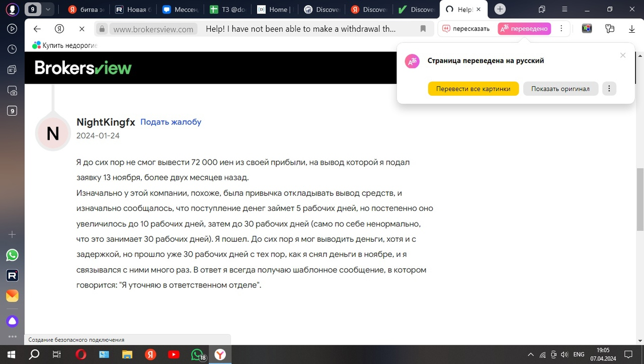Click the BrokersView logo
The height and width of the screenshot is (364, 644).
pyautogui.click(x=83, y=67)
